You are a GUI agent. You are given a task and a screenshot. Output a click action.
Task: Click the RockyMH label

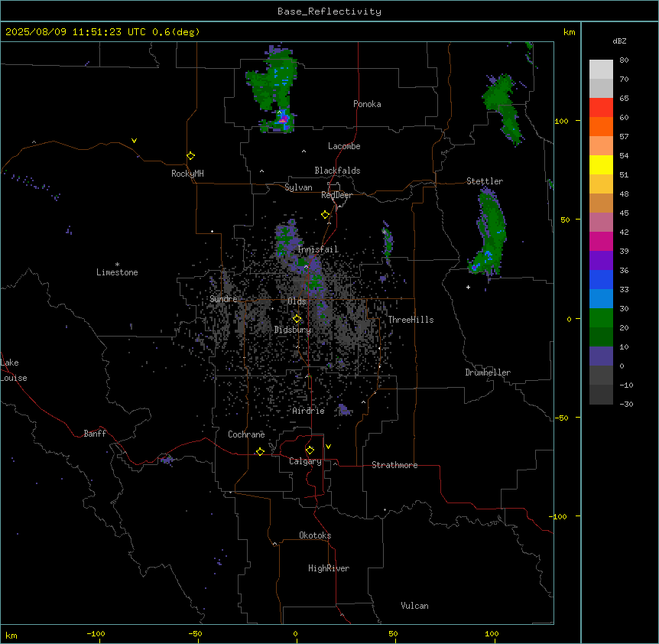coord(187,174)
